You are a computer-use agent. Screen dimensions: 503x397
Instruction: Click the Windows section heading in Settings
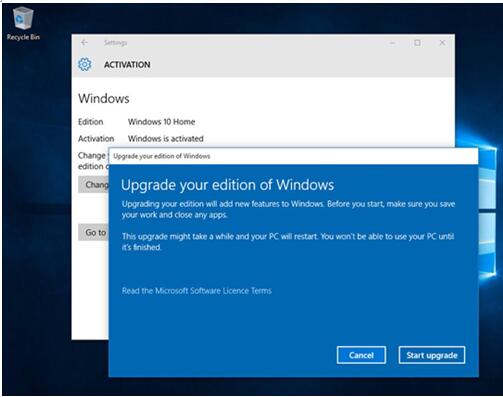104,99
